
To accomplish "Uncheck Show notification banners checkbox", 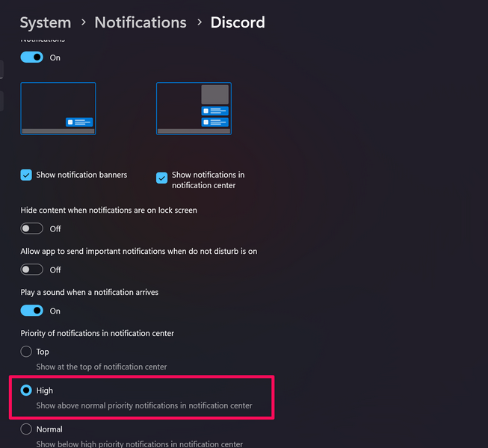I will pos(27,175).
